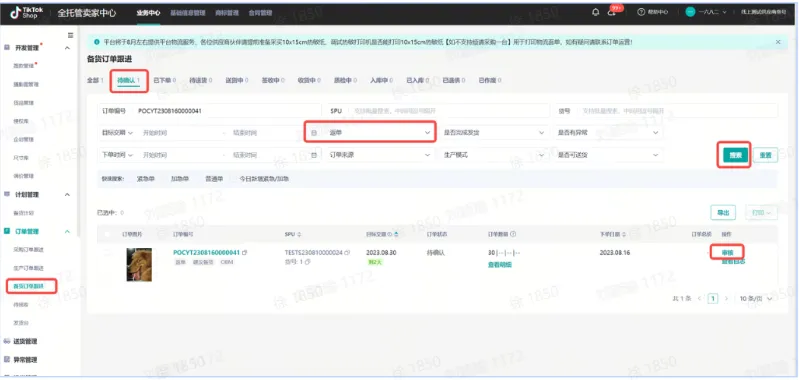
Task: Click the copy icon next to 货号: 1
Action: click(308, 262)
